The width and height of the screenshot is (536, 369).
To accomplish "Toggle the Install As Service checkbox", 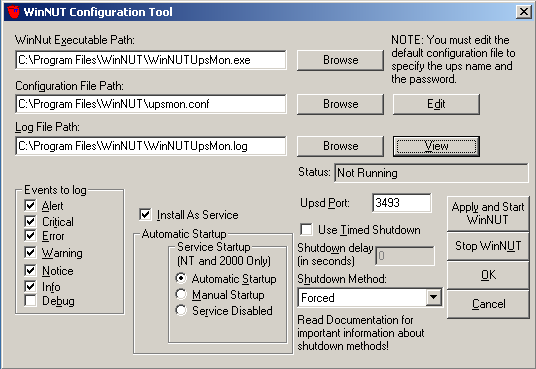I will (145, 214).
